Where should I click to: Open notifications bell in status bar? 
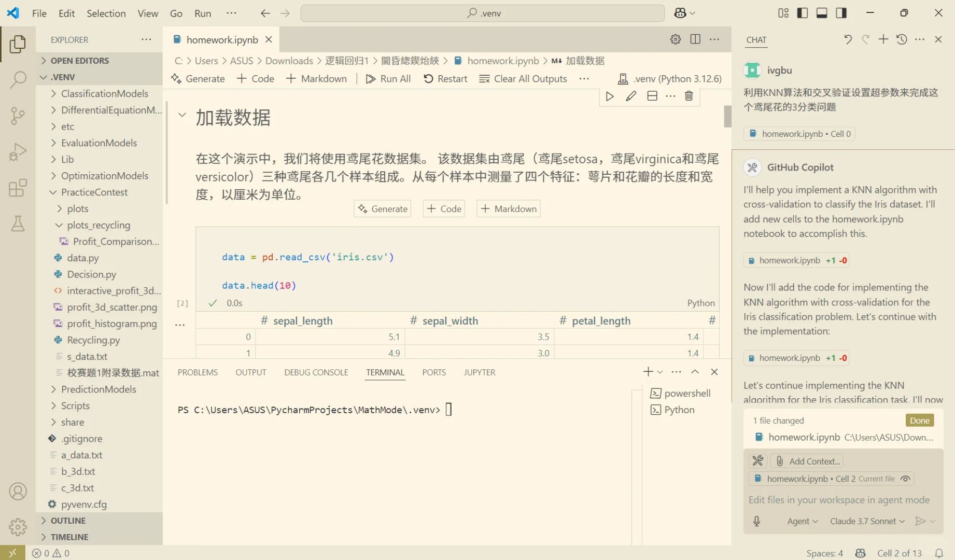coord(939,553)
